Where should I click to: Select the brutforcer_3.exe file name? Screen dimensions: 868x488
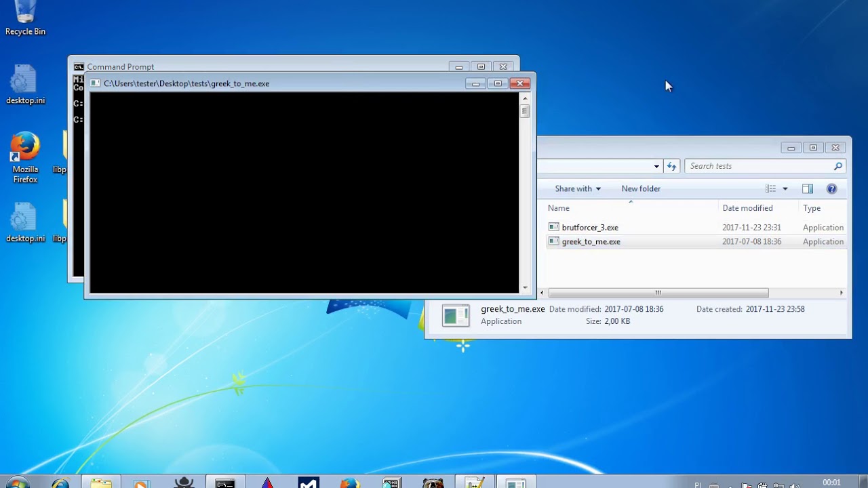click(590, 228)
